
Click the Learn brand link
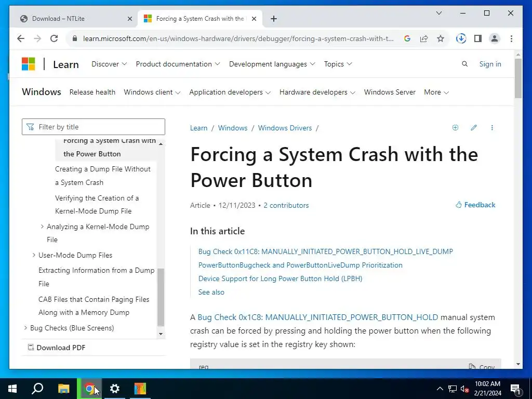[66, 64]
